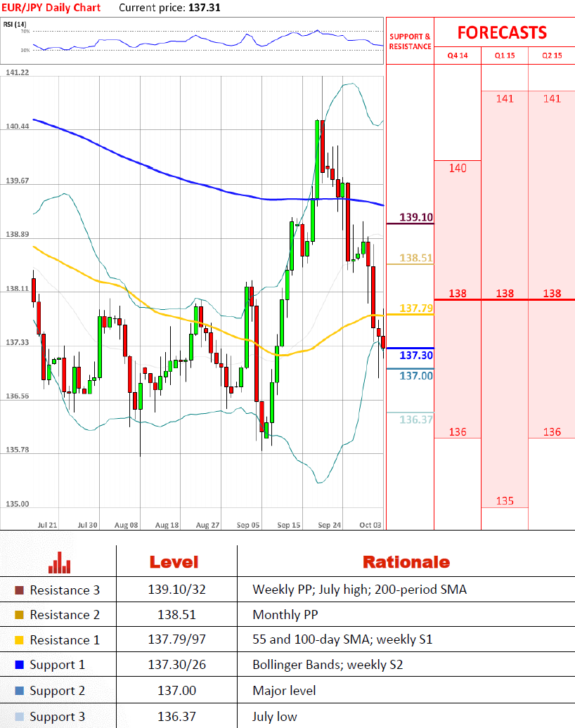Screen dimensions: 575x728
Task: Click the Jul 21 date axis label
Action: tap(47, 525)
